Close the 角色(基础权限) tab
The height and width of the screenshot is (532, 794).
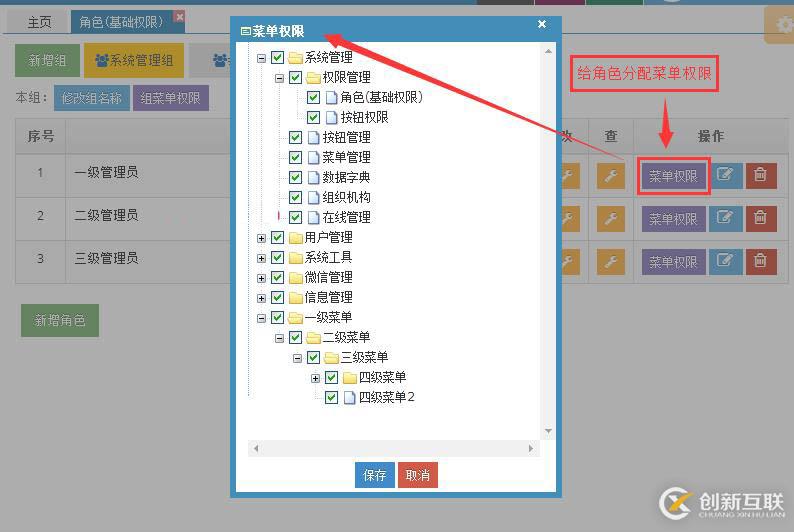coord(179,17)
